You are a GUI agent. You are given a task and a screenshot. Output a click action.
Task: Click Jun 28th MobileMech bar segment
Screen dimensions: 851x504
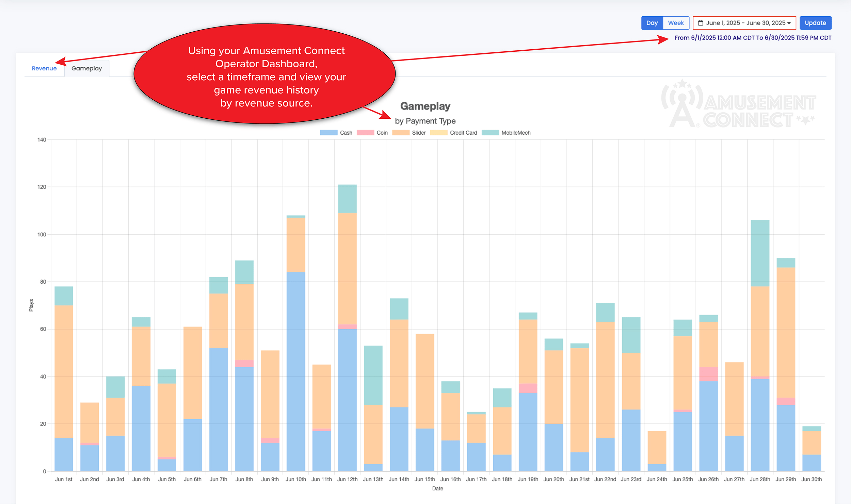coord(760,253)
